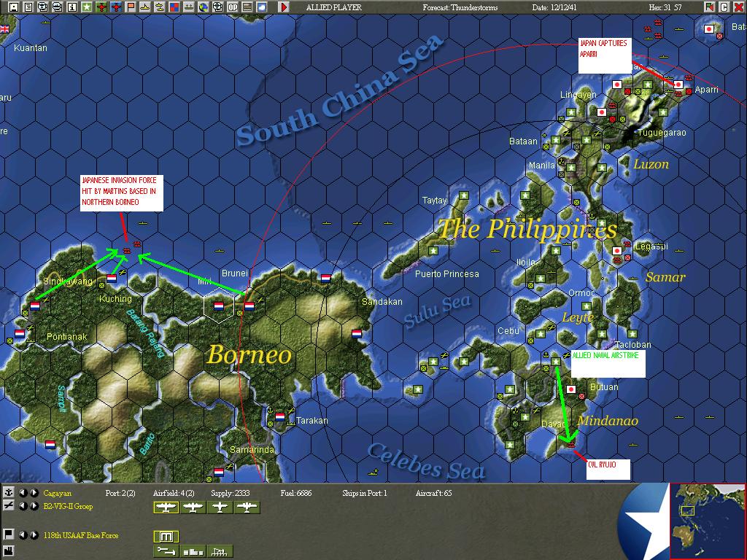
Task: Open the globe world map icon
Action: (x=204, y=7)
